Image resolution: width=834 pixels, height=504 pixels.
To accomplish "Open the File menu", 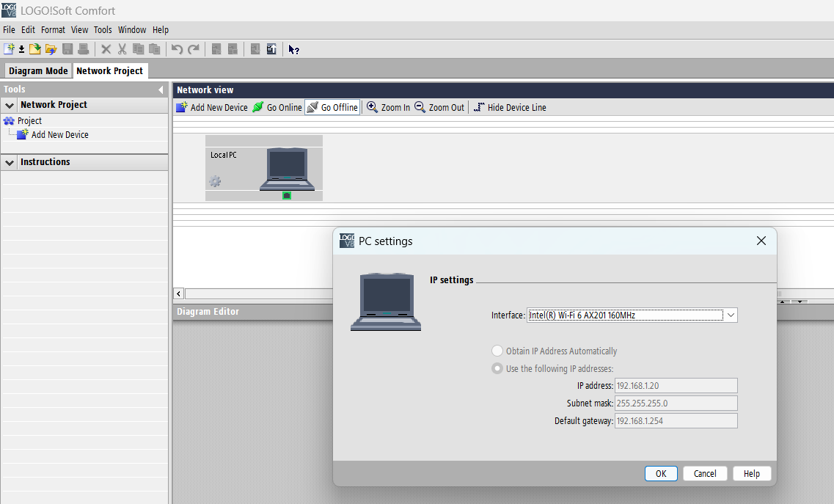I will click(9, 30).
